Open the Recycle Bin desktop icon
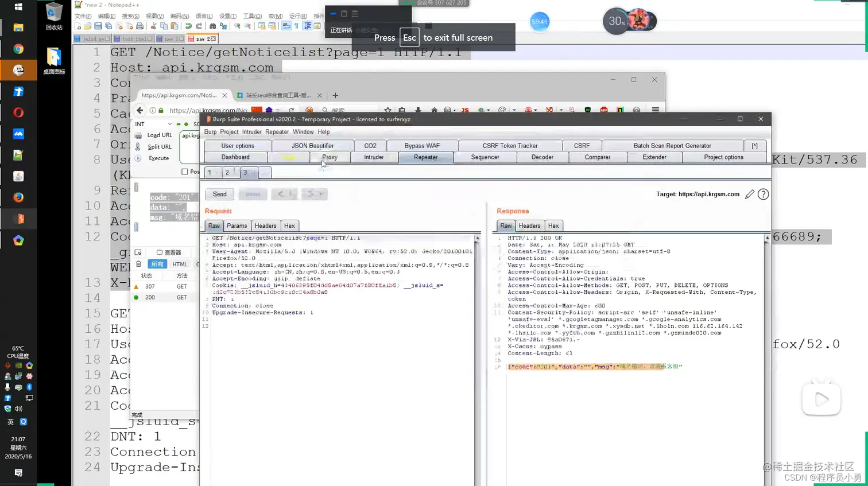This screenshot has height=486, width=868. 54,16
